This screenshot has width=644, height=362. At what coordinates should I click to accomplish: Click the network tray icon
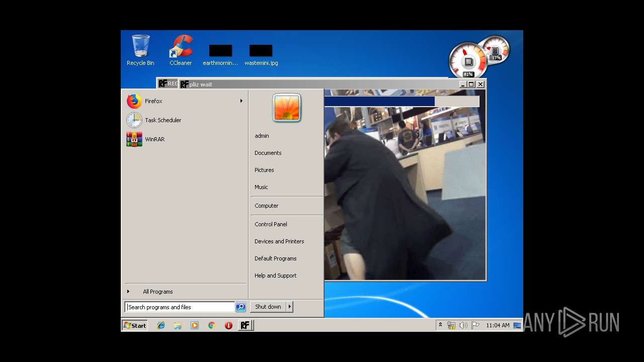click(x=451, y=325)
